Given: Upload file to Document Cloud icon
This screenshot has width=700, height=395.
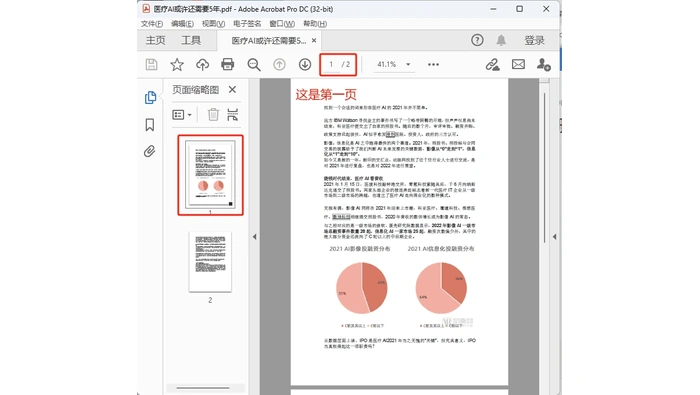Looking at the screenshot, I should point(203,65).
